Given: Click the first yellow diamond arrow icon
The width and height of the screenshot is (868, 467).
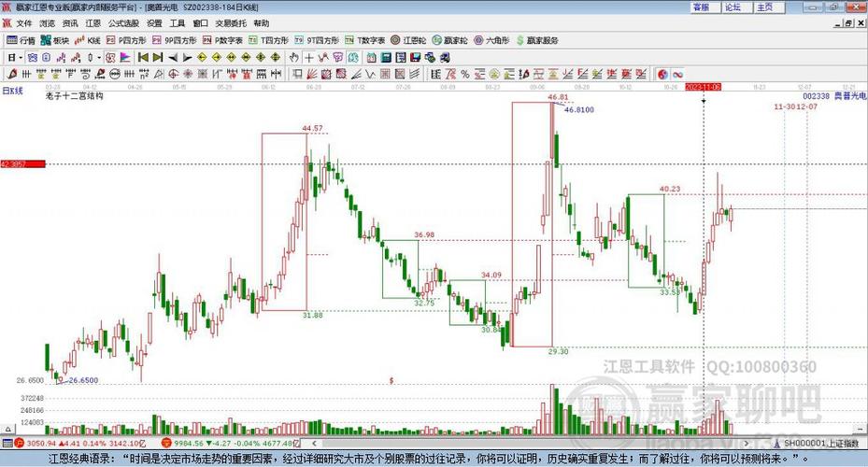Looking at the screenshot, I should pyautogui.click(x=203, y=58).
